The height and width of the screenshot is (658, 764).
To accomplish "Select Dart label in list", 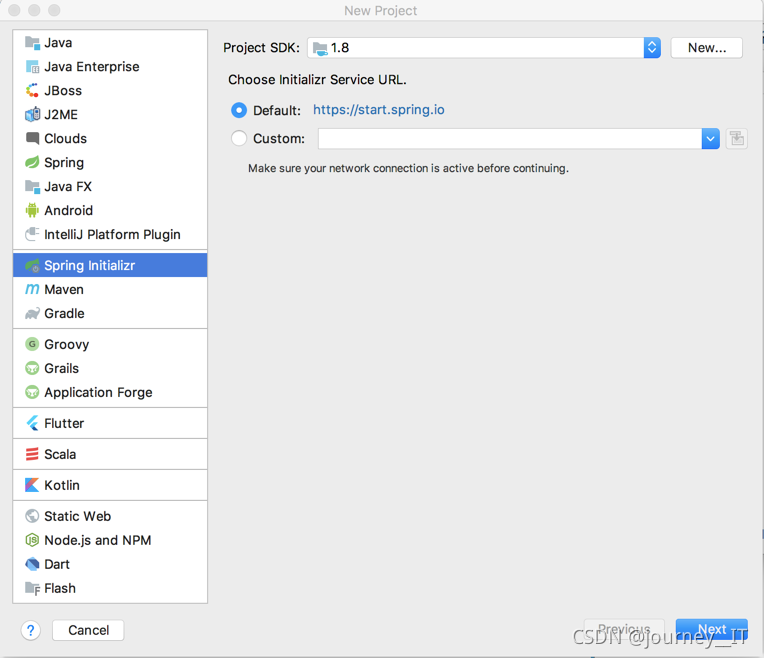I will click(57, 564).
